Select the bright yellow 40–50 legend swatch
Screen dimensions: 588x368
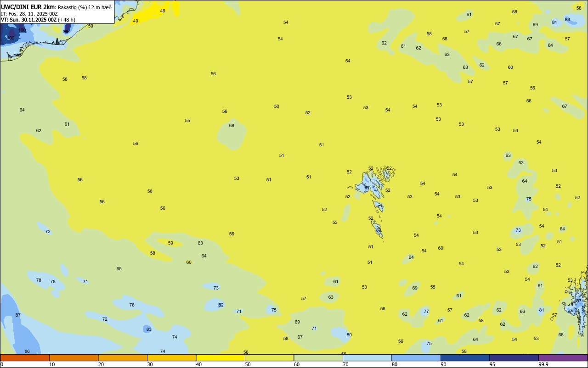[220, 357]
